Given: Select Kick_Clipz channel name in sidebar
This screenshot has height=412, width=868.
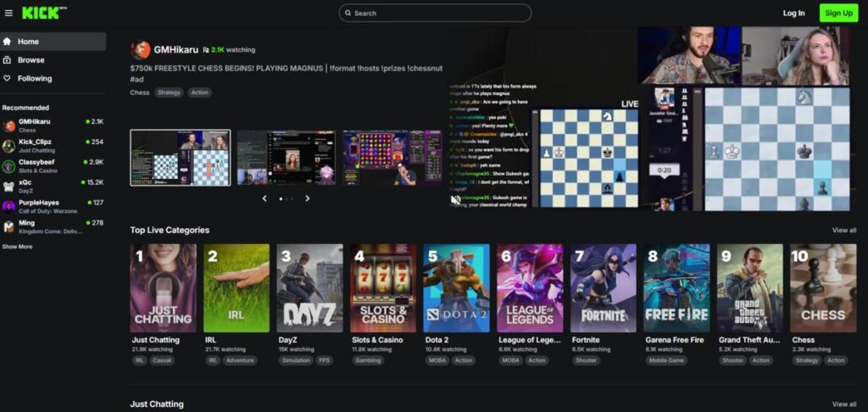Looking at the screenshot, I should 35,142.
